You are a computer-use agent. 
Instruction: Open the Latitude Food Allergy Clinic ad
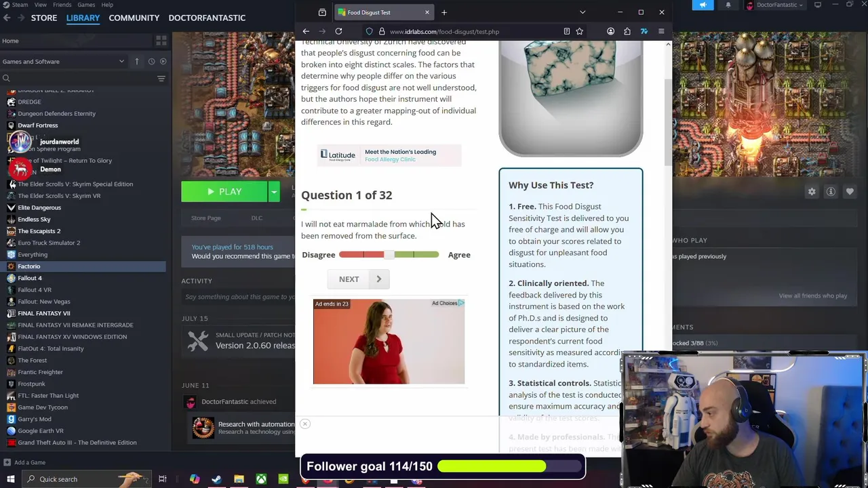(389, 155)
